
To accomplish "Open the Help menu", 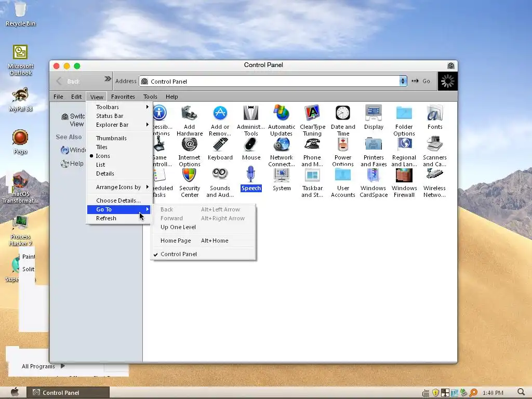I will (171, 97).
